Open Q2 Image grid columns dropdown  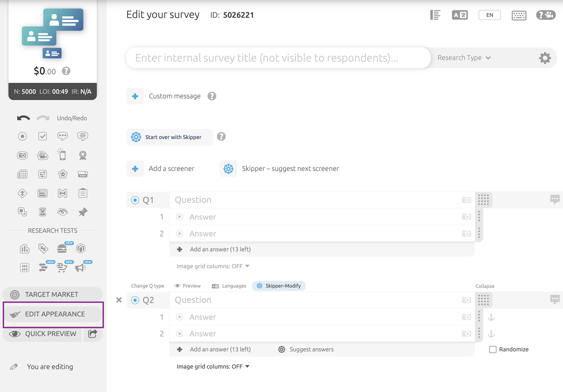(213, 366)
